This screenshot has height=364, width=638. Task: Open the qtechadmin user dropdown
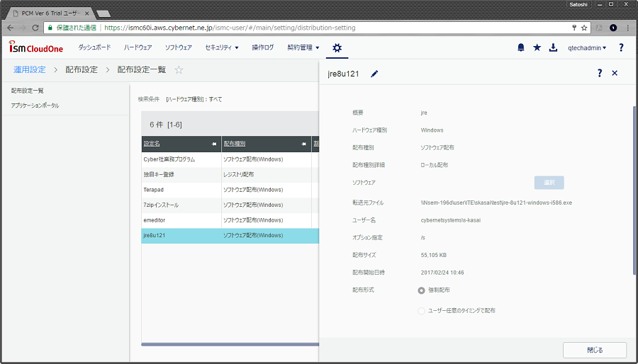click(587, 48)
